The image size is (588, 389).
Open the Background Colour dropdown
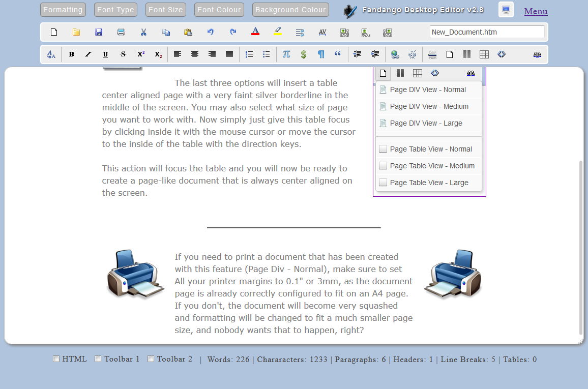(290, 9)
